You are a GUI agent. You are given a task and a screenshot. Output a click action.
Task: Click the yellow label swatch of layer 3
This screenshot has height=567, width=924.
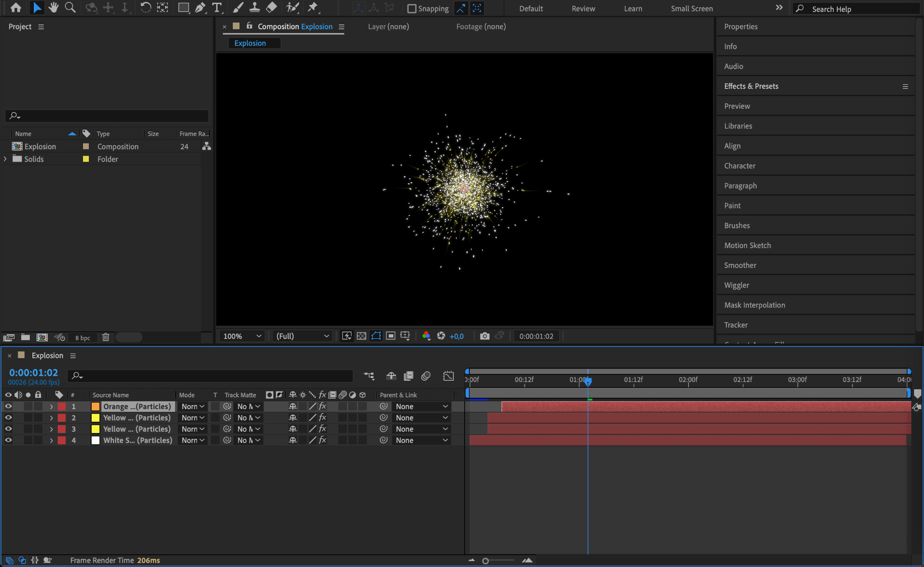click(x=95, y=429)
